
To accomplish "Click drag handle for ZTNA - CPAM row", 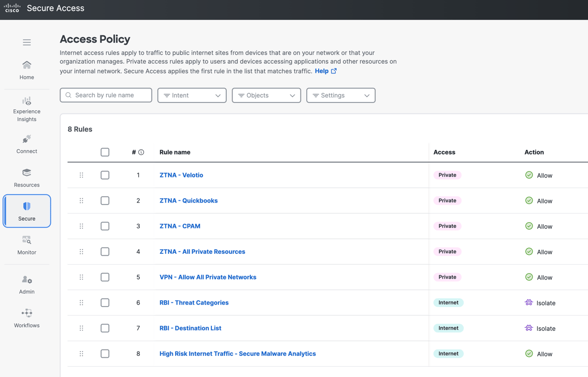I will (81, 226).
